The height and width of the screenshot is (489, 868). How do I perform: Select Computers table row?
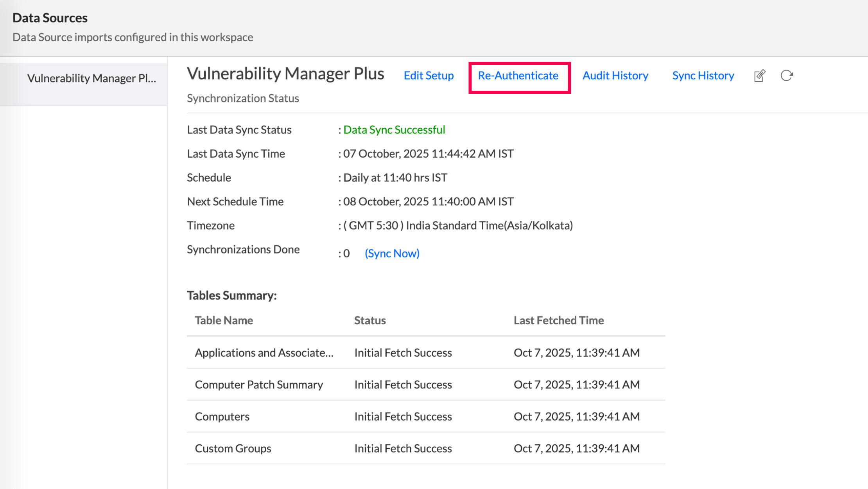tap(222, 417)
